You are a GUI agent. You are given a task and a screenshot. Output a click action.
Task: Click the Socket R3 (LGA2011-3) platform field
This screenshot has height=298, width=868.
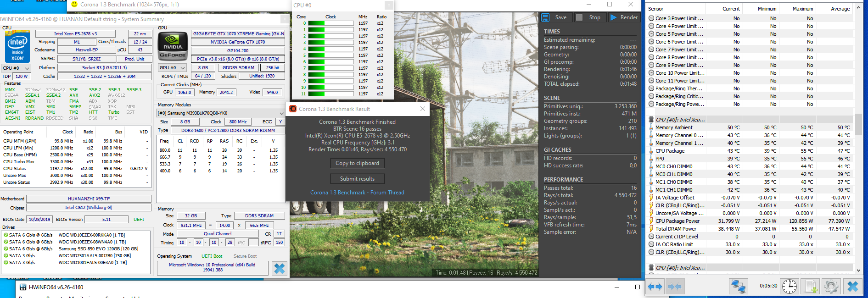(104, 67)
